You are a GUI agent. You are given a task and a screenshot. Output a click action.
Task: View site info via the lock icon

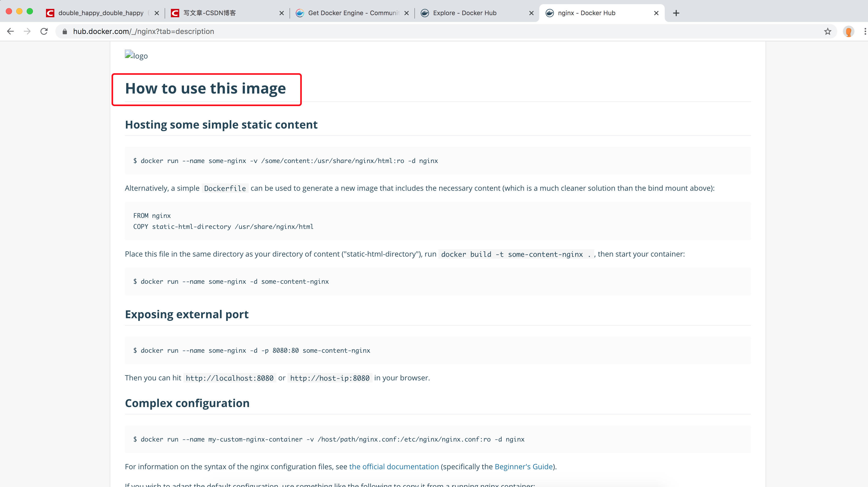click(65, 31)
